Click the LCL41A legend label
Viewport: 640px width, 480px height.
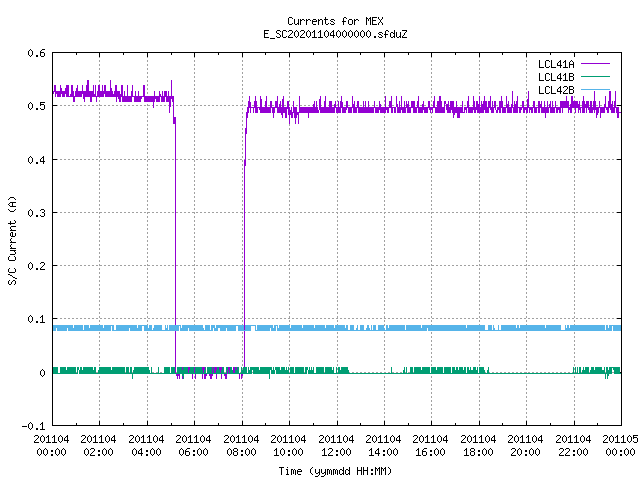click(x=556, y=64)
